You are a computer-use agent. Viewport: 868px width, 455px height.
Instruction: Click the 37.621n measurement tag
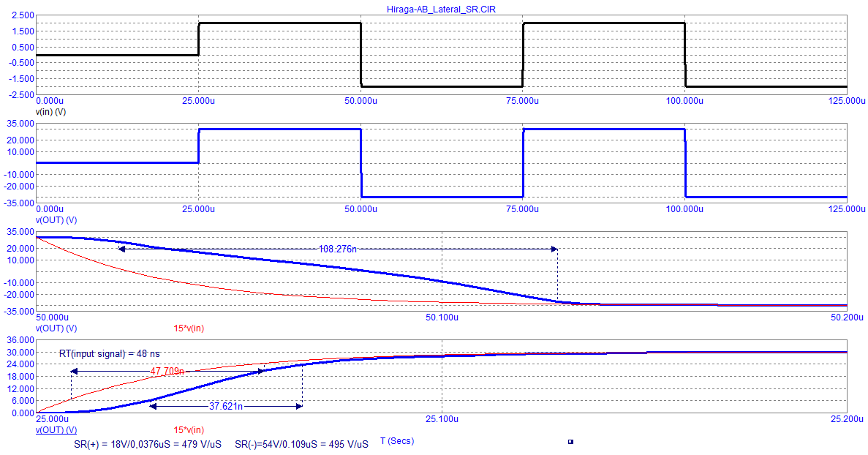coord(226,406)
